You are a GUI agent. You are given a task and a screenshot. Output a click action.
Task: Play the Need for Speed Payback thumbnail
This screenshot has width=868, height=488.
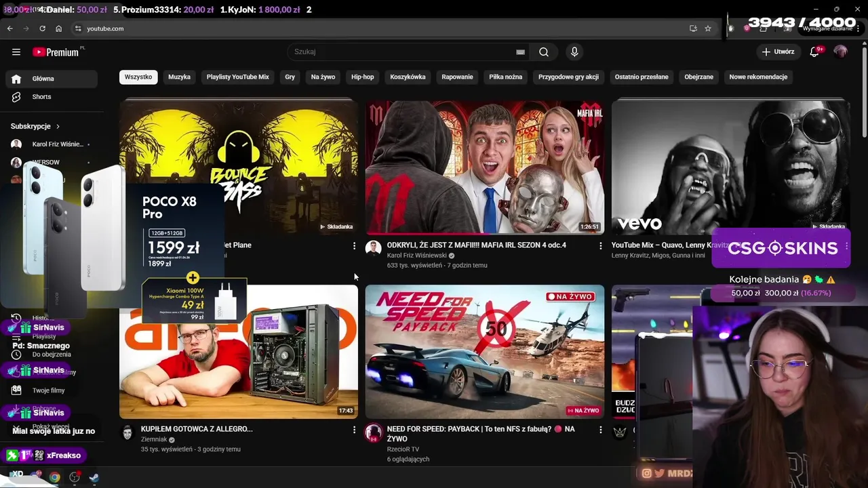coord(484,351)
